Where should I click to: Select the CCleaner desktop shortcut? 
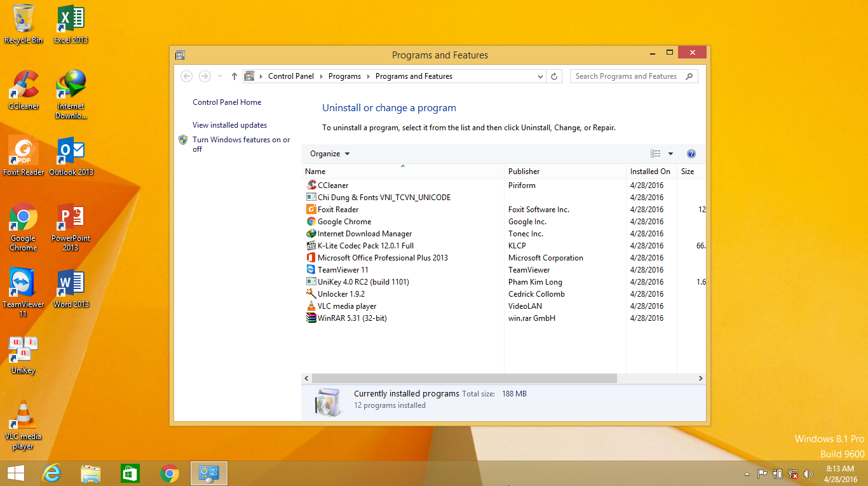pyautogui.click(x=24, y=90)
